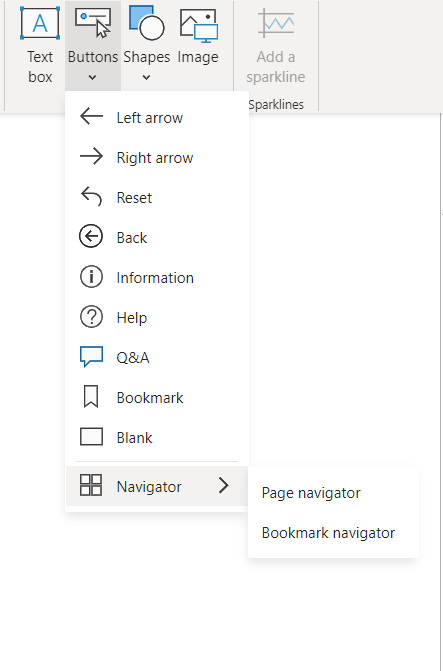Pick the Information circle icon
443x671 pixels.
(x=91, y=276)
